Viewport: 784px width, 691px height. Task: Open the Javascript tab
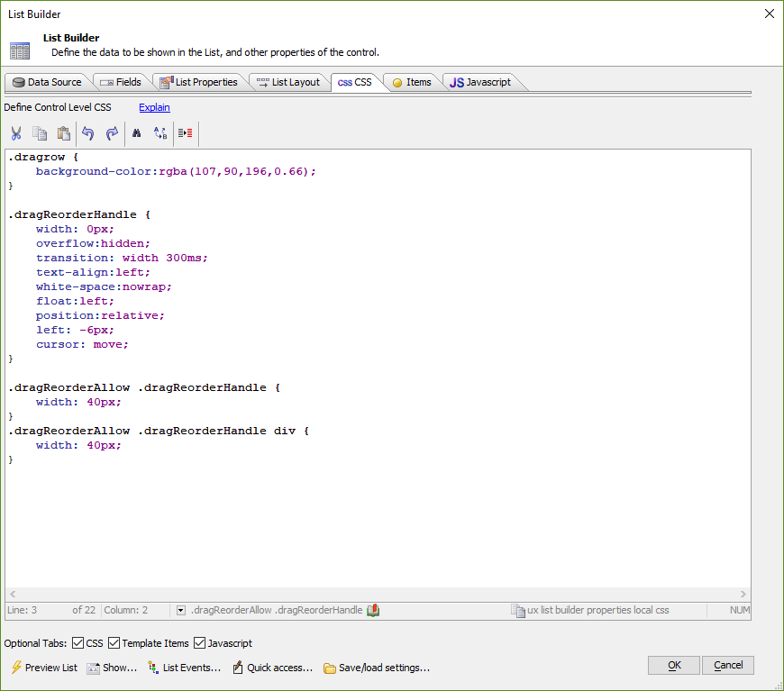coord(480,82)
